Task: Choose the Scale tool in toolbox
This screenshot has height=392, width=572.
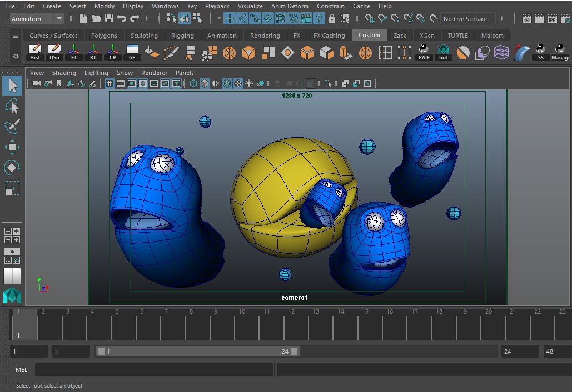Action: (12, 188)
